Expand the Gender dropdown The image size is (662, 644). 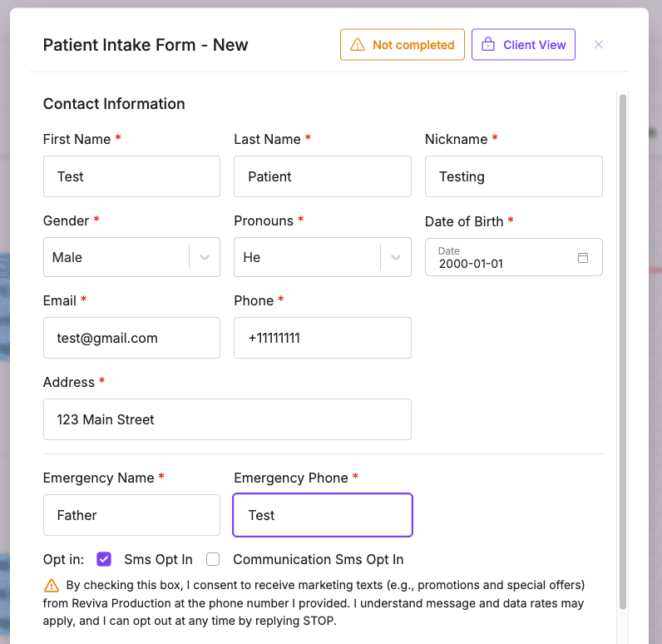point(205,258)
